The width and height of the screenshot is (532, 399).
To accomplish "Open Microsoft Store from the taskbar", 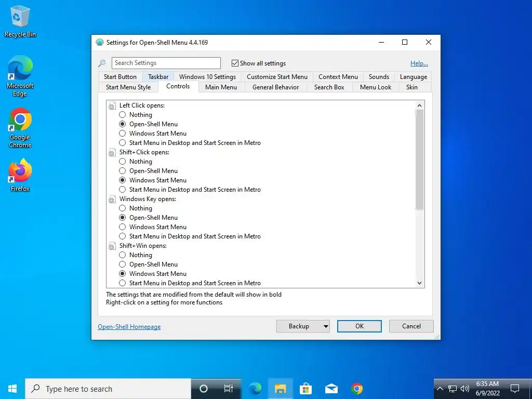I will coord(305,389).
